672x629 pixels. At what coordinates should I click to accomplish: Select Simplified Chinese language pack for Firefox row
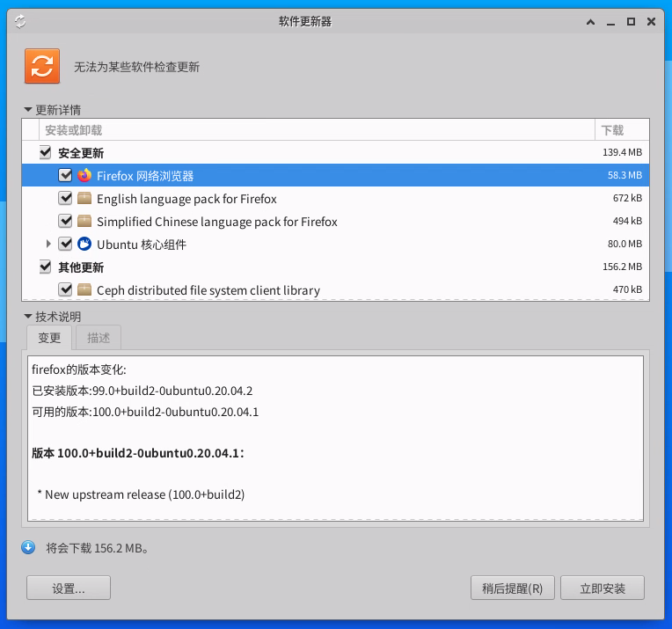[x=336, y=221]
